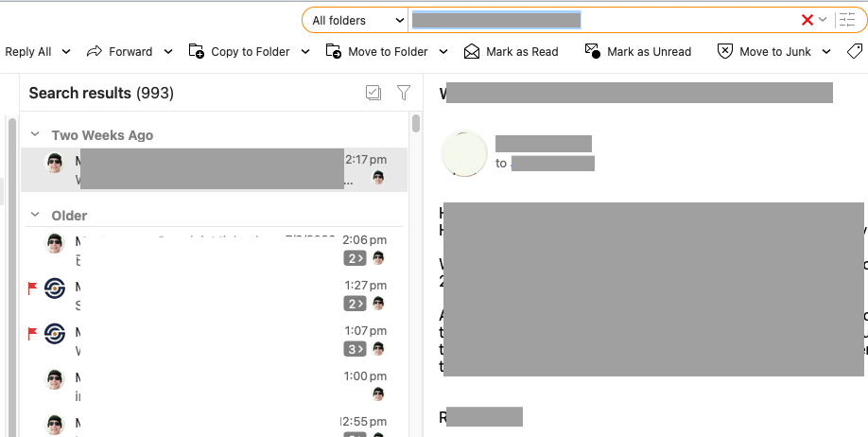Click Copy to Folder icon
The image size is (868, 437).
click(x=197, y=52)
